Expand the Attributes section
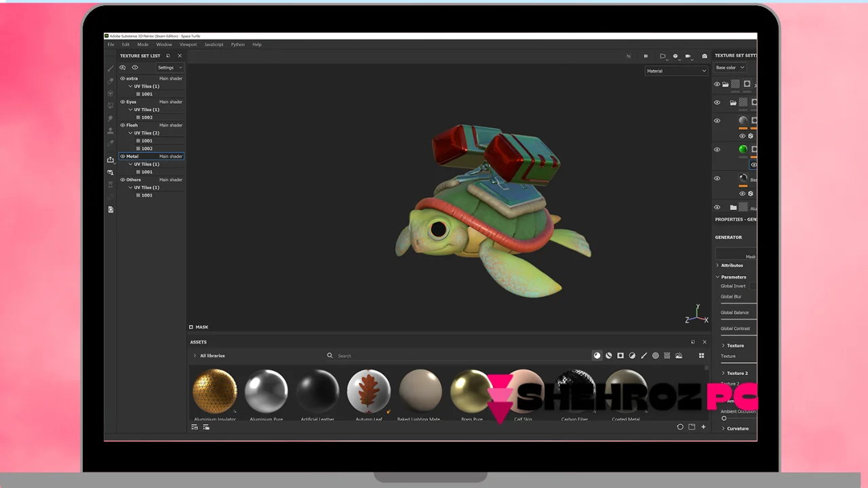868x488 pixels. (717, 265)
